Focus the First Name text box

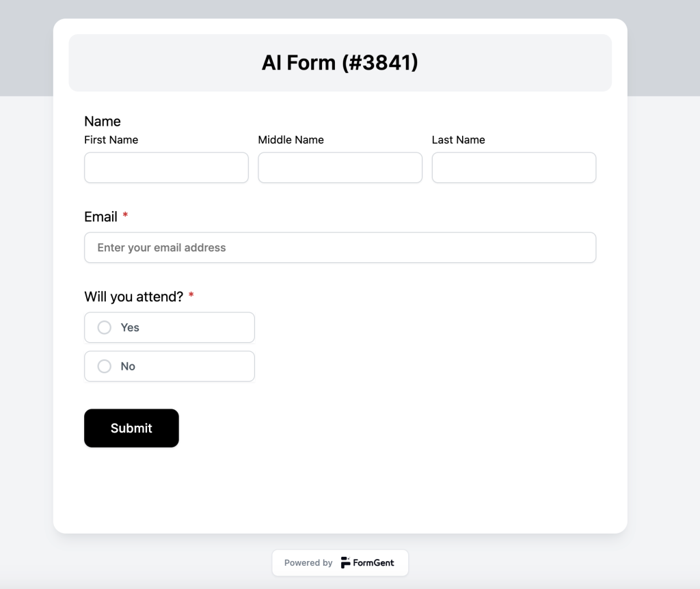166,168
